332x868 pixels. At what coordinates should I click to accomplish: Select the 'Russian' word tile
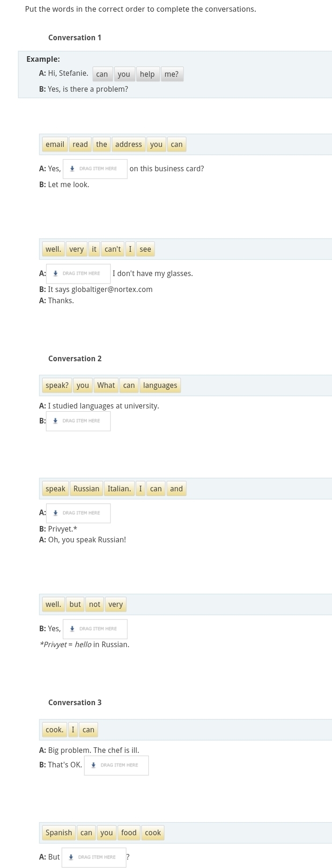pos(86,489)
